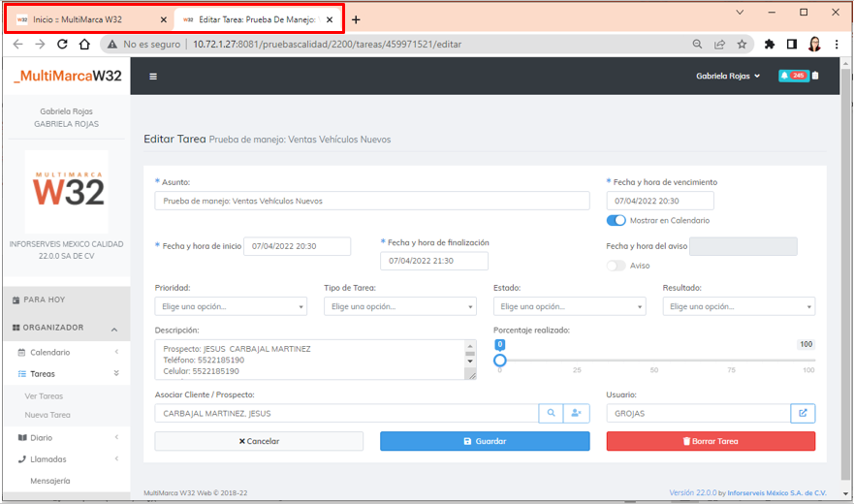Click the clipboard icon next to notifications
The width and height of the screenshot is (854, 504).
[815, 76]
